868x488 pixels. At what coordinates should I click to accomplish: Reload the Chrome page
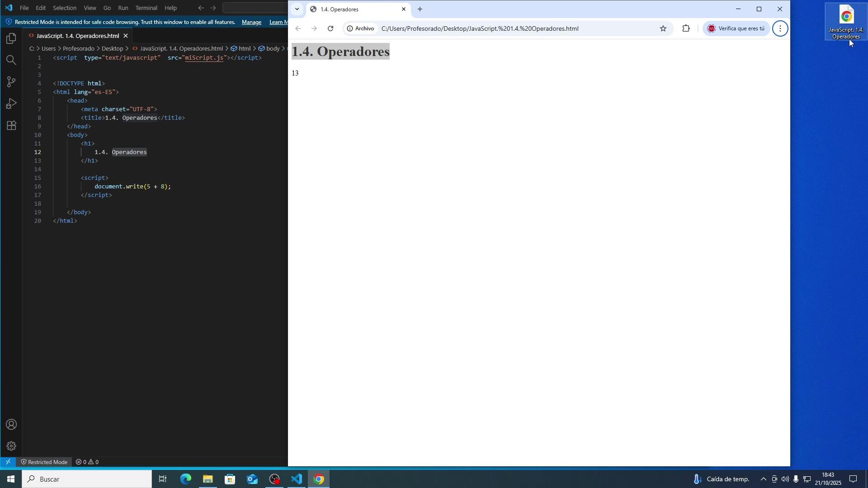330,28
